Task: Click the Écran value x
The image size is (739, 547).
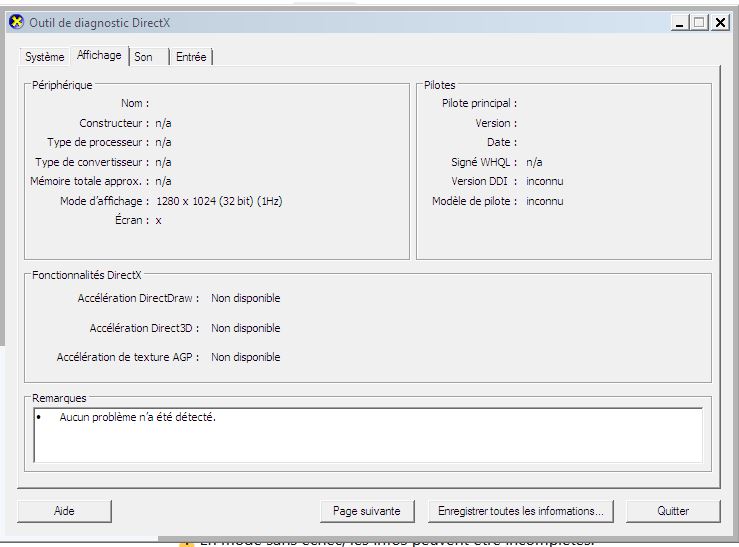Action: pyautogui.click(x=158, y=220)
